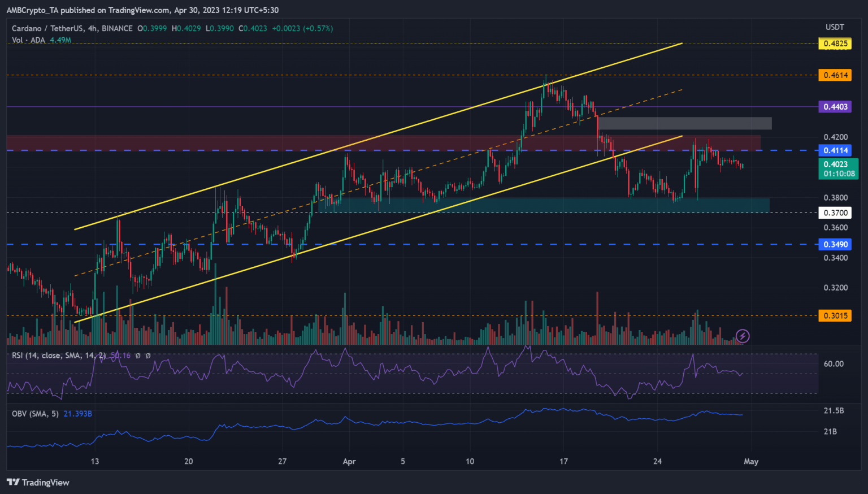Select the white 0.3700 price label
The height and width of the screenshot is (494, 868).
[x=835, y=213]
